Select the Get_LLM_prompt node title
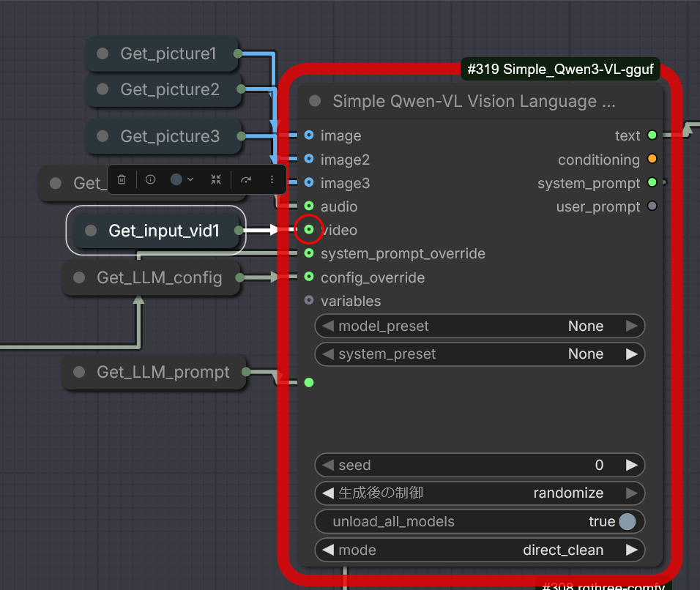 (163, 372)
